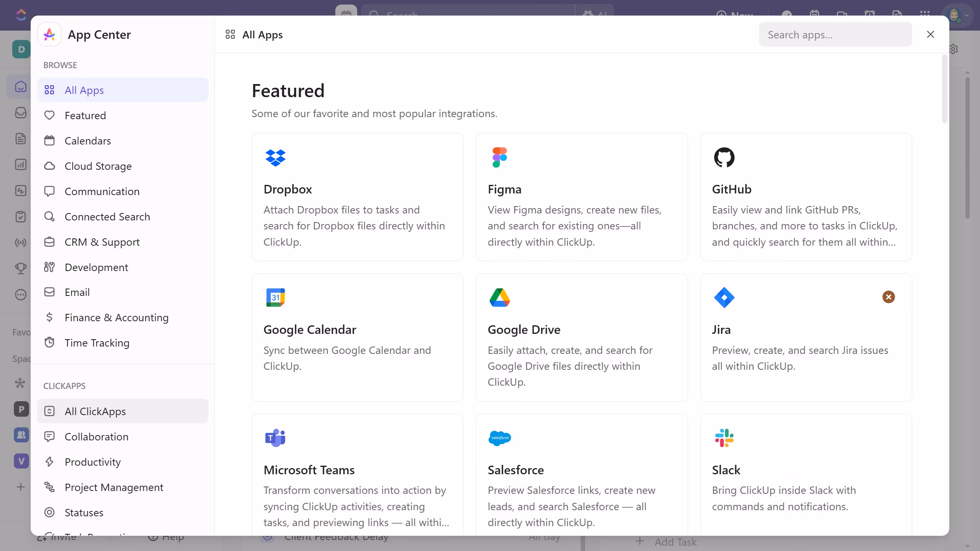
Task: Click the Slack card title
Action: click(726, 470)
